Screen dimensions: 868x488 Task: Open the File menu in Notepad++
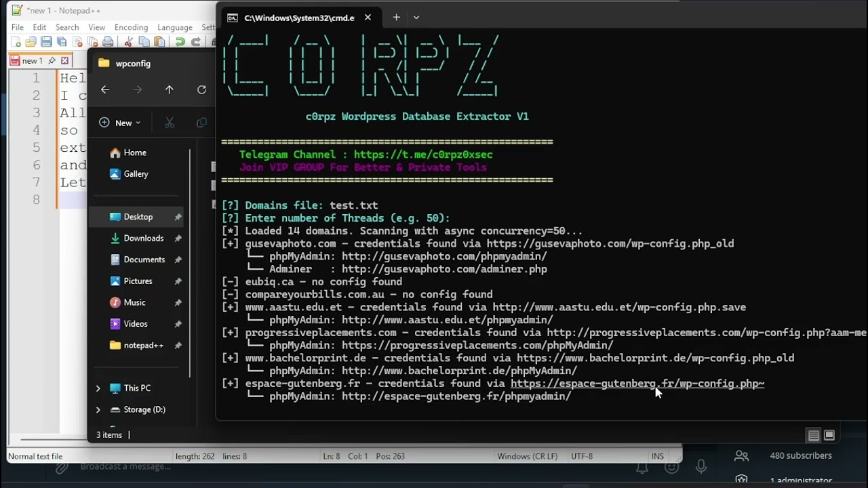pos(17,27)
